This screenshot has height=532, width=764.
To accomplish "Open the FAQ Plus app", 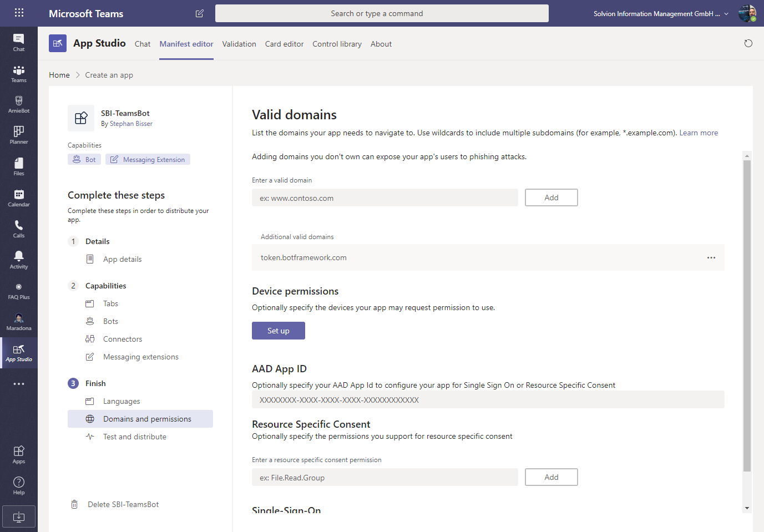I will point(19,291).
